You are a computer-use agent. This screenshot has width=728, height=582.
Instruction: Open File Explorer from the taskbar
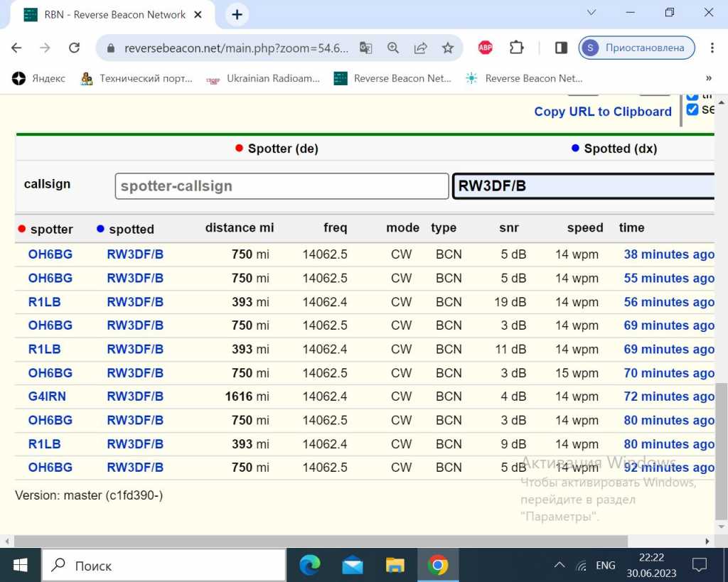click(395, 565)
